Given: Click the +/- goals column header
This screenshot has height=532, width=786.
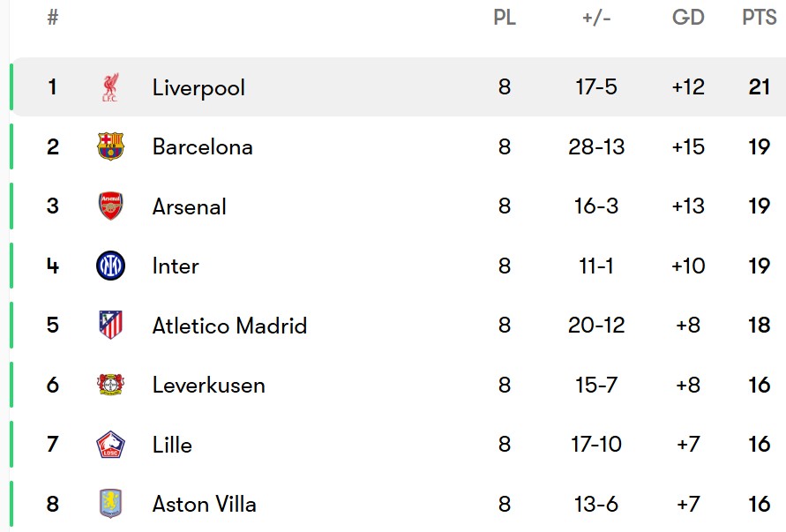Looking at the screenshot, I should [596, 18].
